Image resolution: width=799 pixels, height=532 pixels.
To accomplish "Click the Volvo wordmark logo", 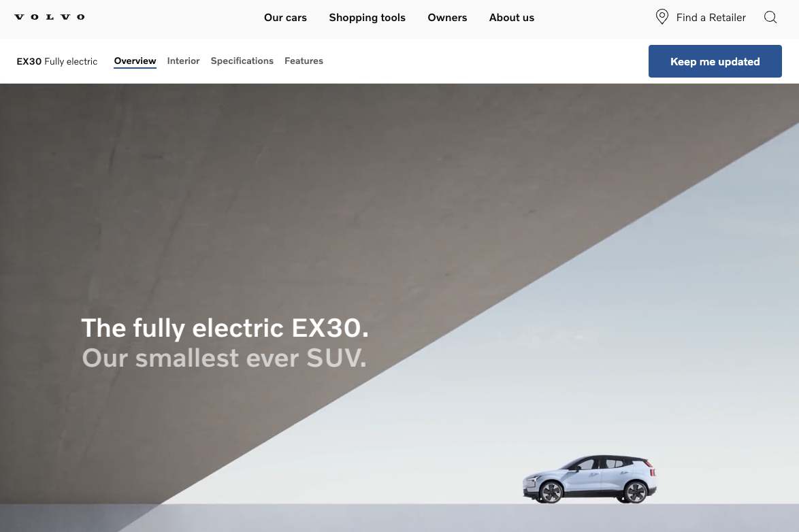I will (49, 17).
